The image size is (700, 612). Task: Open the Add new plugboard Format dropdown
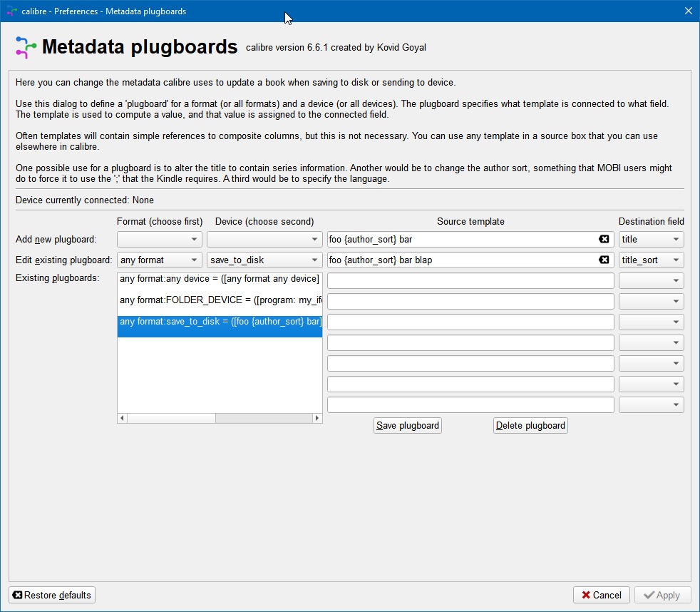pyautogui.click(x=160, y=240)
